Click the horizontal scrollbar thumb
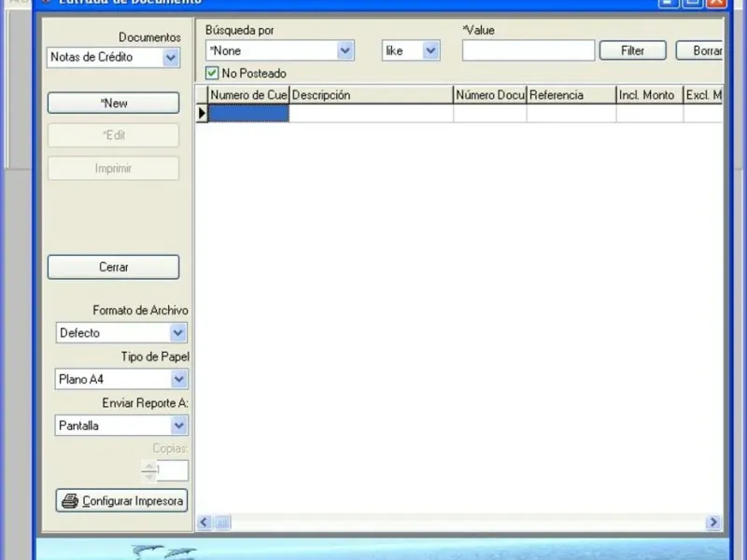The height and width of the screenshot is (560, 747). coord(222,523)
